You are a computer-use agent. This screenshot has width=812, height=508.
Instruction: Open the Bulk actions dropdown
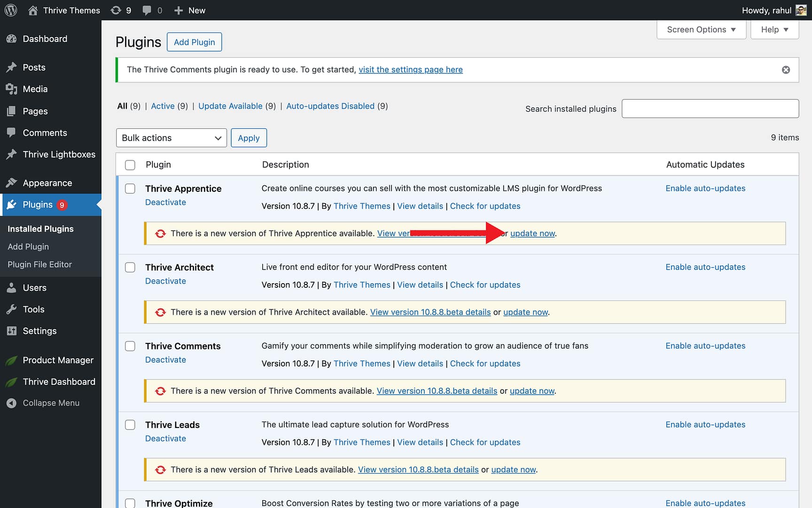pyautogui.click(x=171, y=138)
